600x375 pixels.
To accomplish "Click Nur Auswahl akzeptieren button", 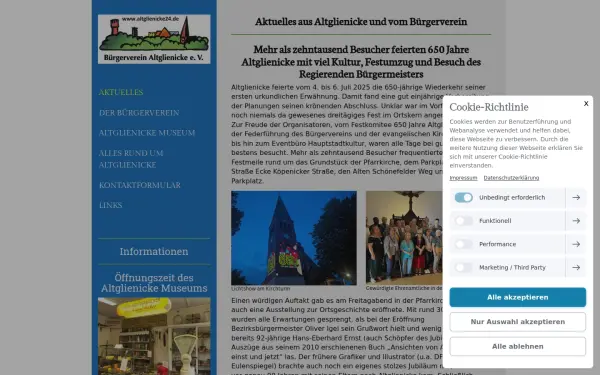I will (517, 322).
